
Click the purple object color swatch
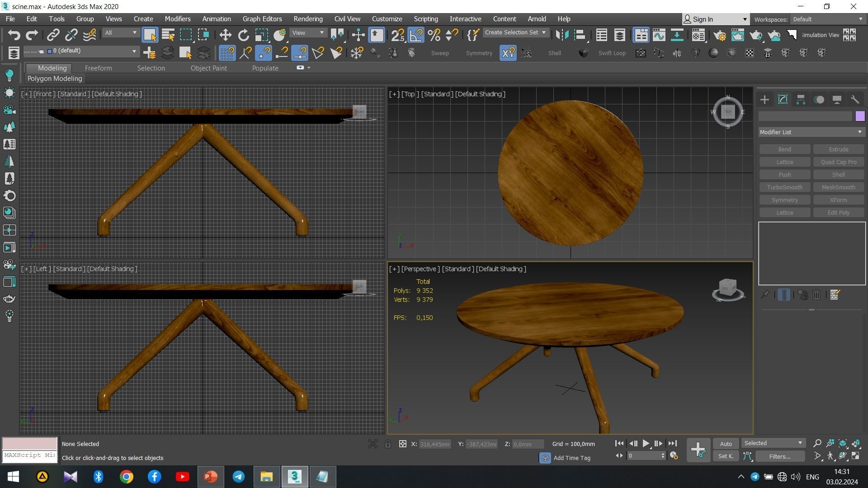coord(860,116)
